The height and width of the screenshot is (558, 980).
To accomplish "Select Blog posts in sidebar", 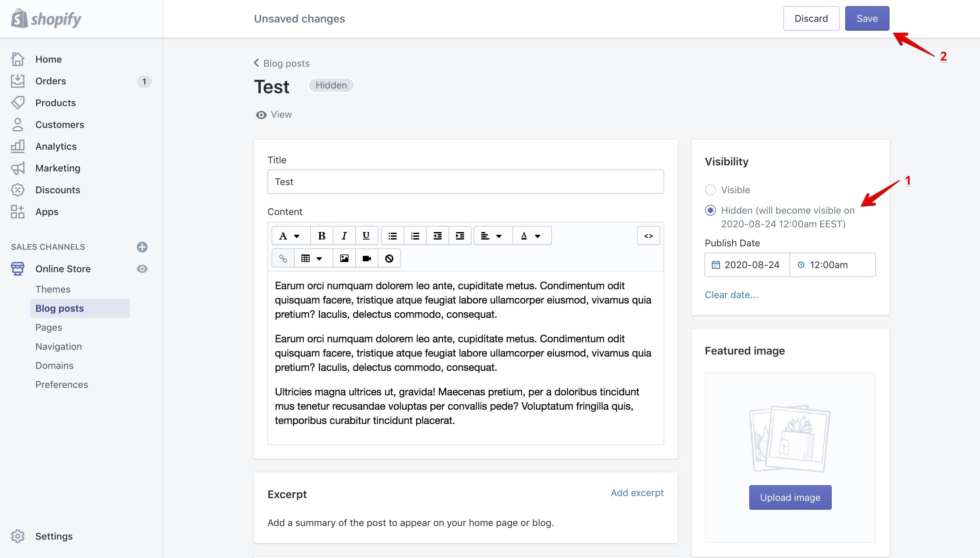I will point(80,308).
